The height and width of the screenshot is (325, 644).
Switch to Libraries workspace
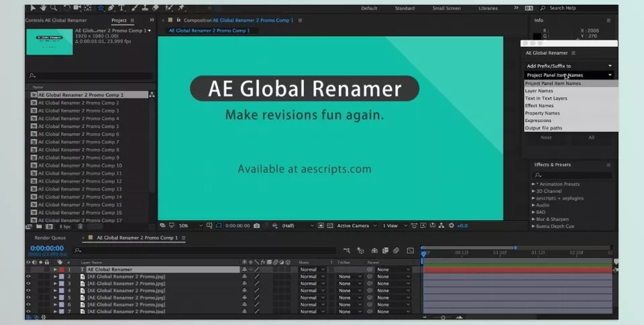(487, 8)
